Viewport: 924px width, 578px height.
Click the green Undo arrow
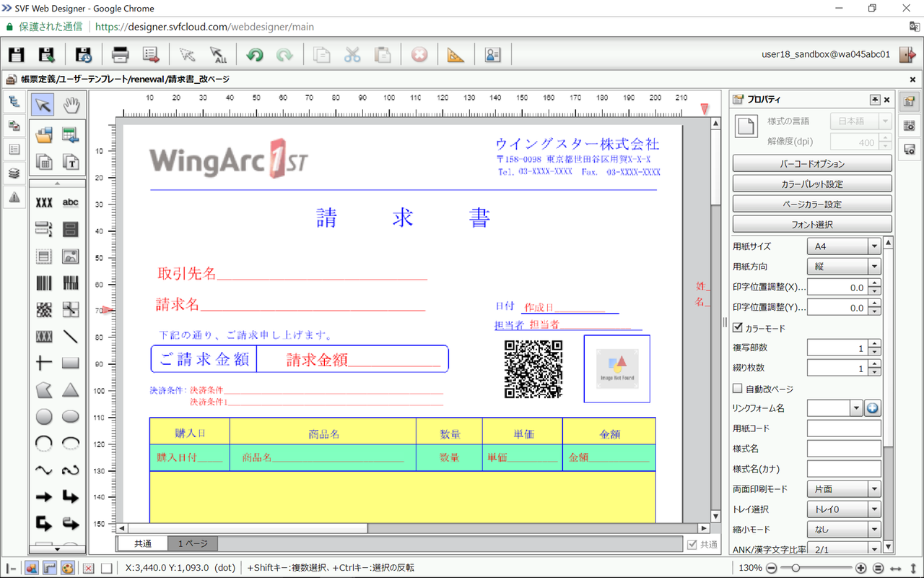[x=254, y=54]
